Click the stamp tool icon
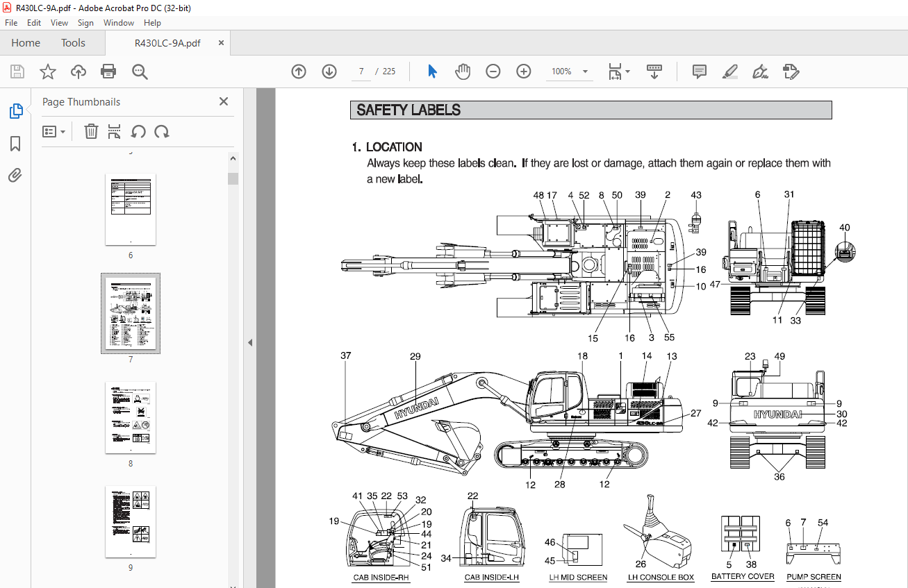The width and height of the screenshot is (908, 588). click(x=791, y=72)
